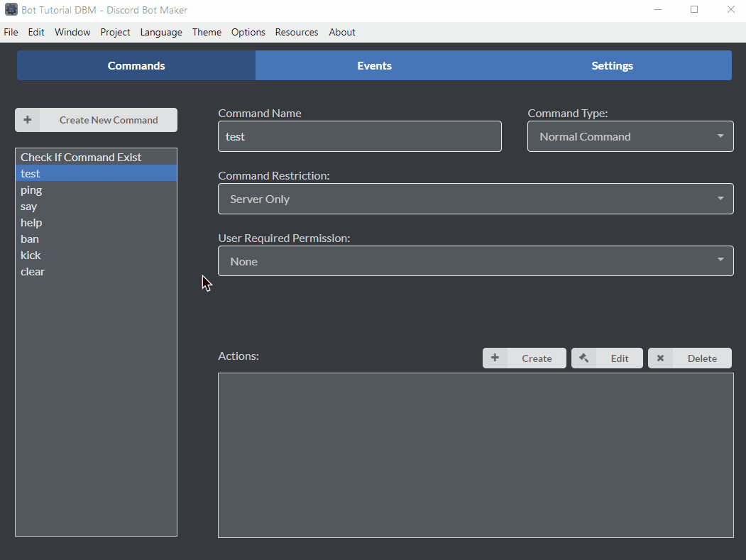
Task: Switch to the Commands tab
Action: [x=136, y=66]
